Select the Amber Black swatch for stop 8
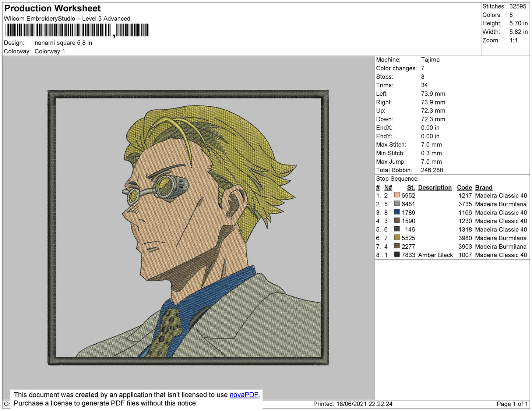 point(397,254)
